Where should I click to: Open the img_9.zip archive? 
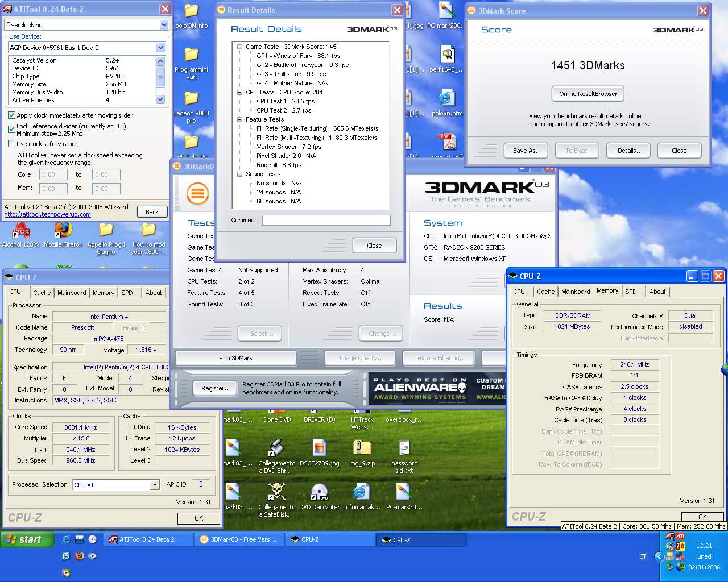pos(362,453)
